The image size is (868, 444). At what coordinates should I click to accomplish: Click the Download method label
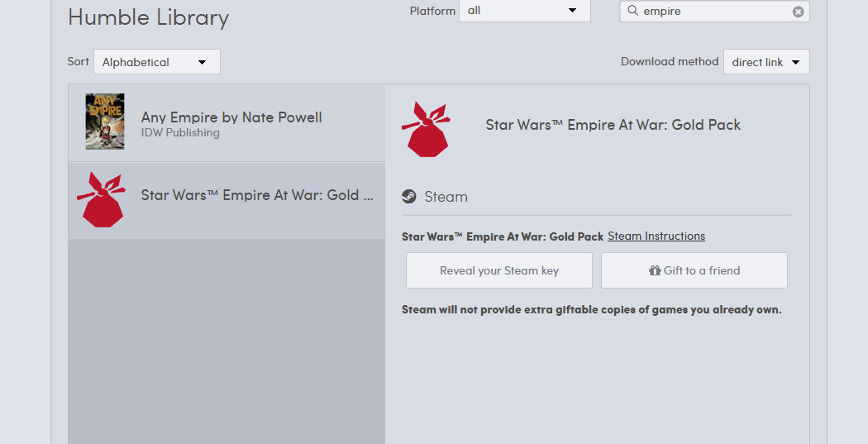coord(670,61)
